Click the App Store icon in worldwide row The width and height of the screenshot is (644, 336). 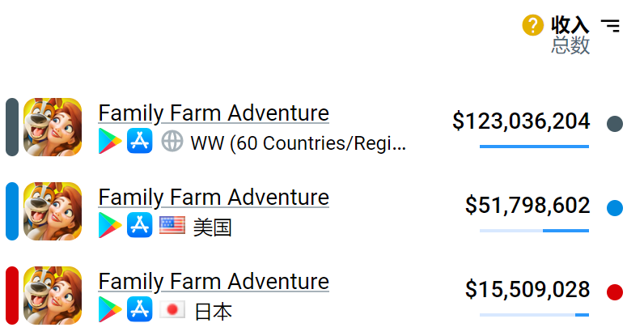coord(140,142)
